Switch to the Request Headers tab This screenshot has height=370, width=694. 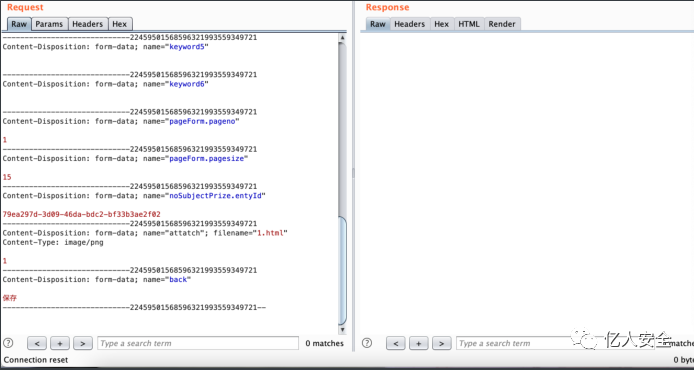click(88, 24)
